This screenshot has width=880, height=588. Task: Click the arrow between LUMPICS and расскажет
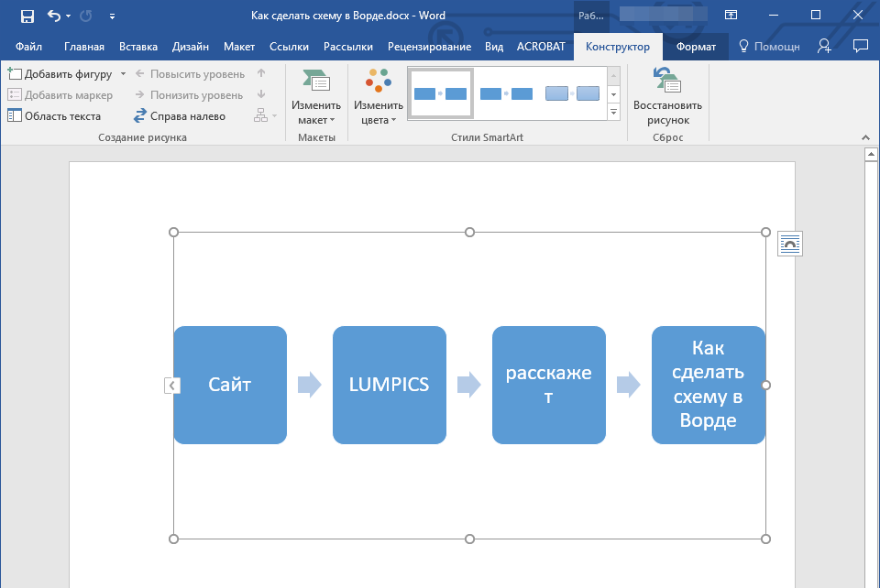[469, 385]
